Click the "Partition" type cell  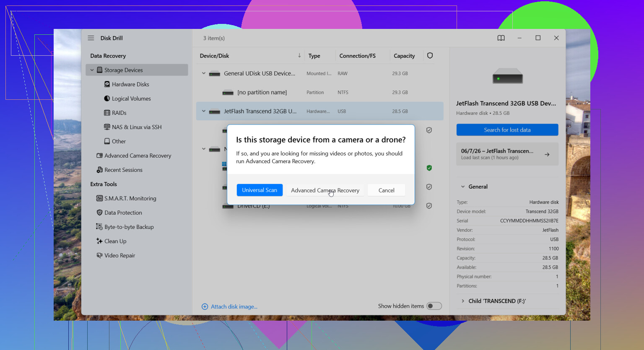pyautogui.click(x=315, y=92)
